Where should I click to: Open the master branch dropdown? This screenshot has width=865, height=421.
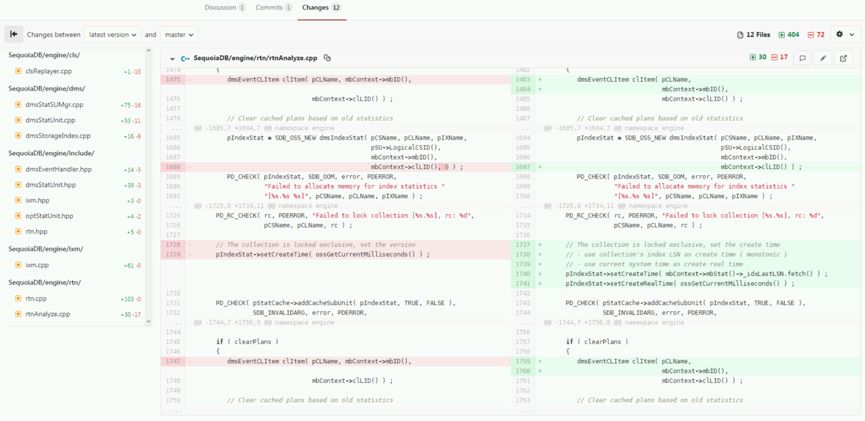[179, 34]
